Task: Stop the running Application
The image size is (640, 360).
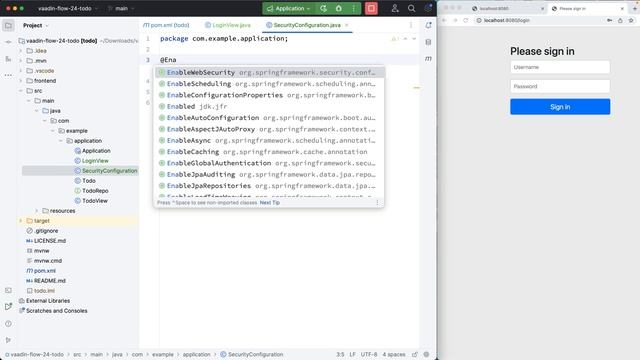Action: pos(371,8)
